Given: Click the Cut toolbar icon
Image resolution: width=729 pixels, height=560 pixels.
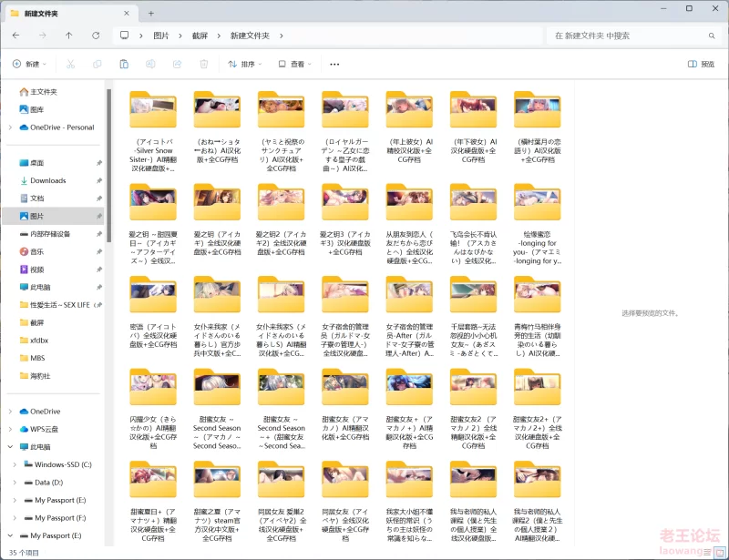Looking at the screenshot, I should pos(71,64).
